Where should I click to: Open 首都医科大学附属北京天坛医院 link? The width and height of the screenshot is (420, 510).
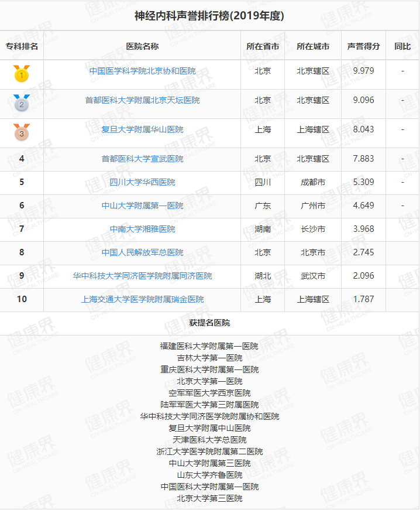[x=142, y=100]
